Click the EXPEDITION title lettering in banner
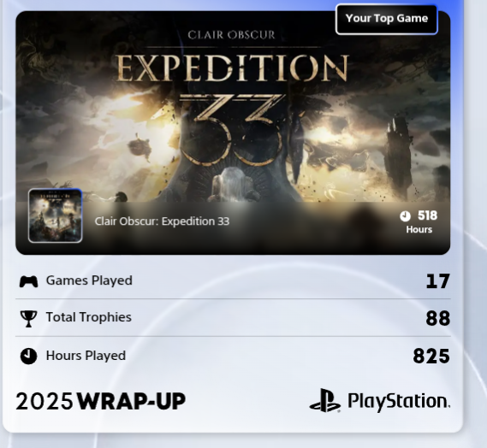Viewport: 487px width, 448px height. coord(233,68)
